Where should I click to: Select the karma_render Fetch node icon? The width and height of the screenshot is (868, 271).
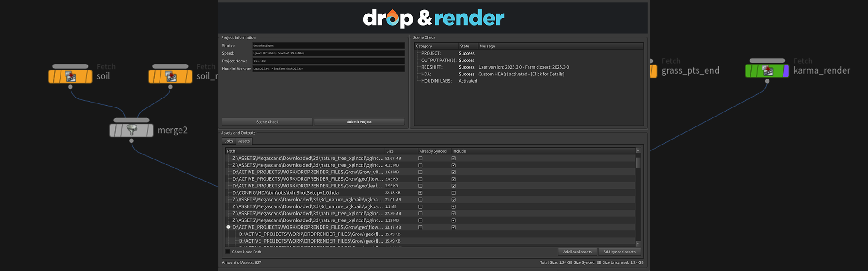(x=768, y=71)
